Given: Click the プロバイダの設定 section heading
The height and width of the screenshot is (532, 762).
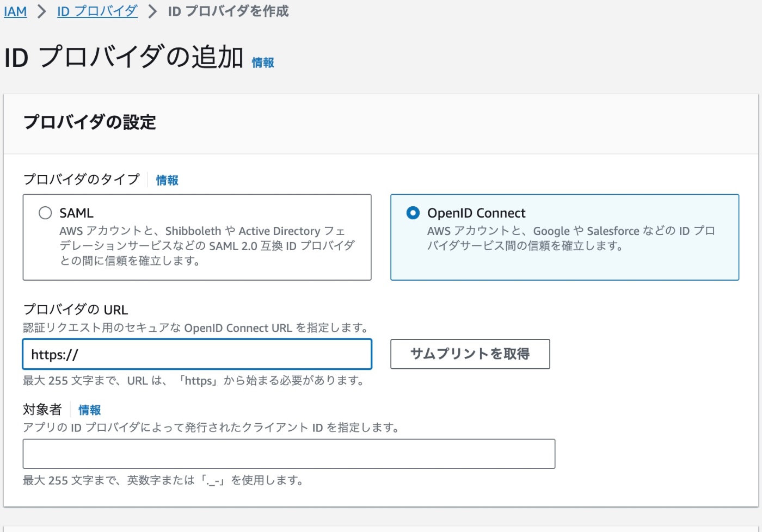Looking at the screenshot, I should 90,122.
